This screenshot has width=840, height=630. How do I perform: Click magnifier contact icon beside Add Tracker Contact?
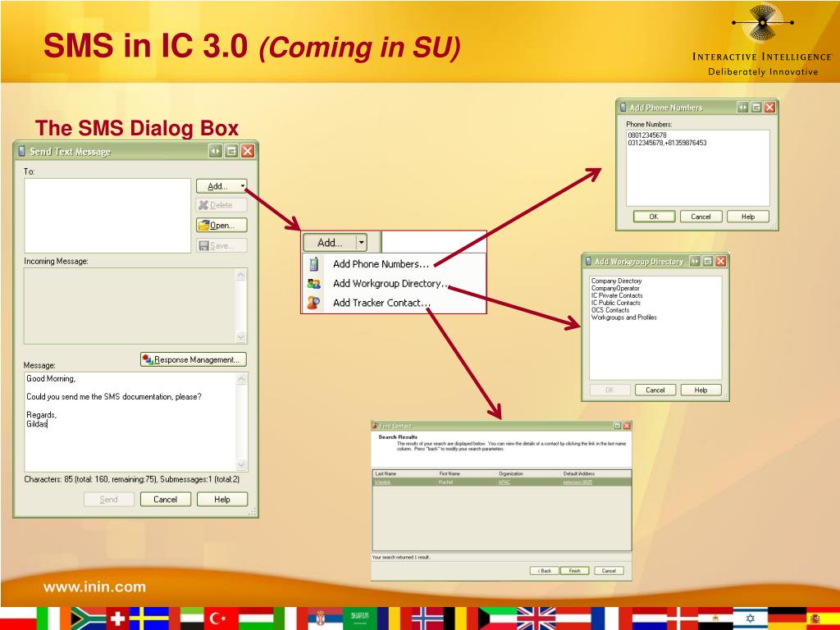314,303
